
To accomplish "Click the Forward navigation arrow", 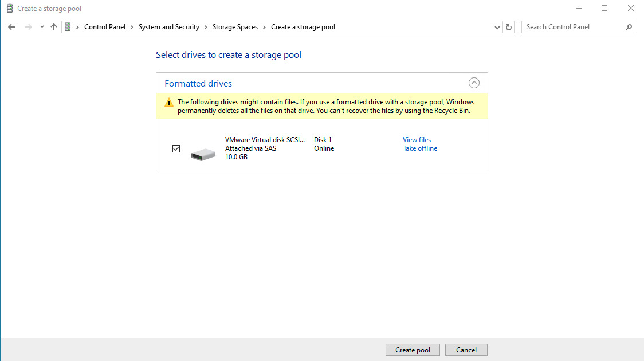I will [28, 27].
